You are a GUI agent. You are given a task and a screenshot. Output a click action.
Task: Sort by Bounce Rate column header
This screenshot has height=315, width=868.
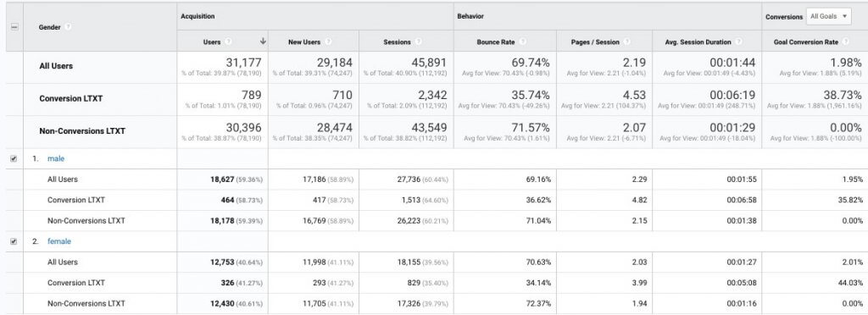pyautogui.click(x=496, y=42)
